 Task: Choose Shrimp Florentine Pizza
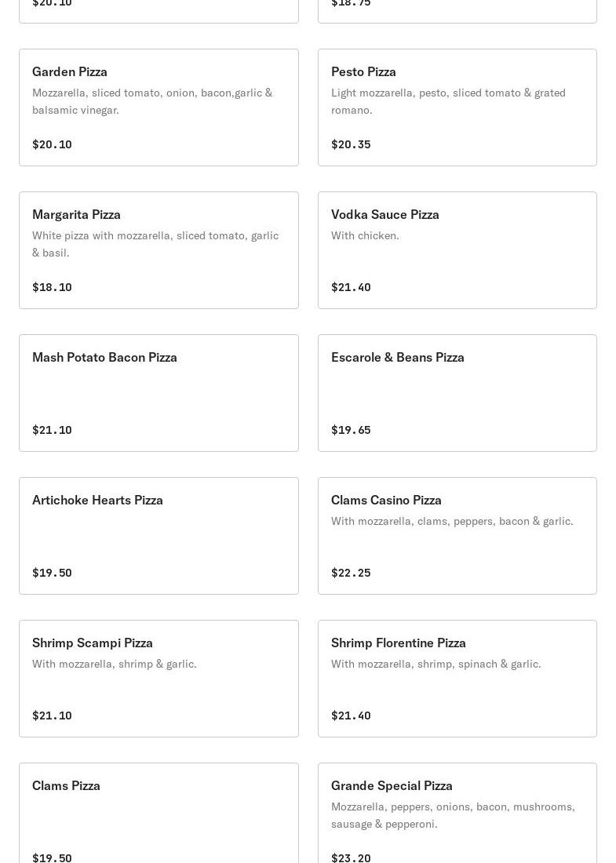pos(457,679)
